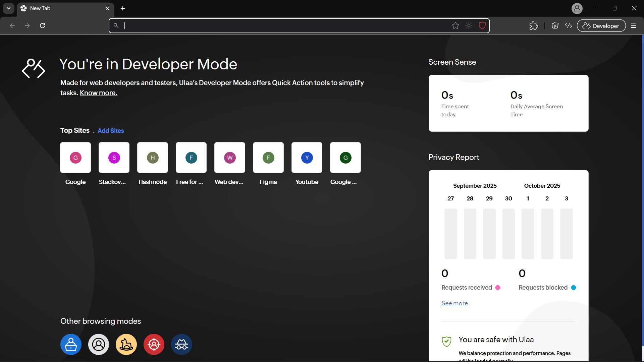Image resolution: width=644 pixels, height=362 pixels.
Task: Open the tab manager stacked-pages icon
Action: click(x=555, y=26)
